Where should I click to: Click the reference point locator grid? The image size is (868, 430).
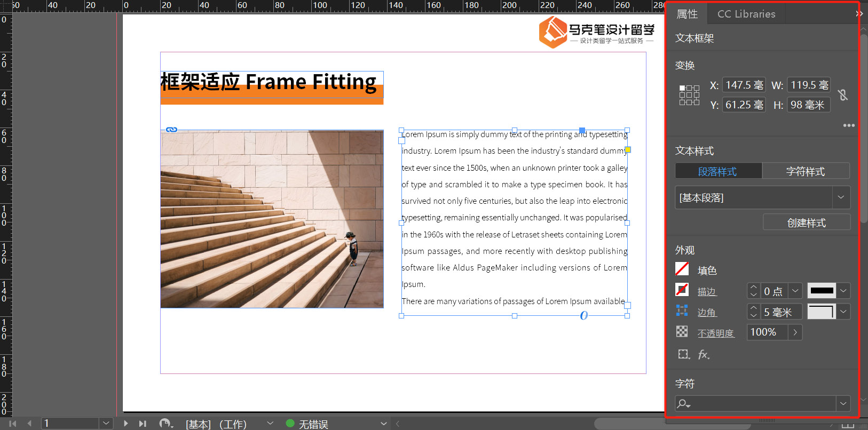pyautogui.click(x=689, y=95)
